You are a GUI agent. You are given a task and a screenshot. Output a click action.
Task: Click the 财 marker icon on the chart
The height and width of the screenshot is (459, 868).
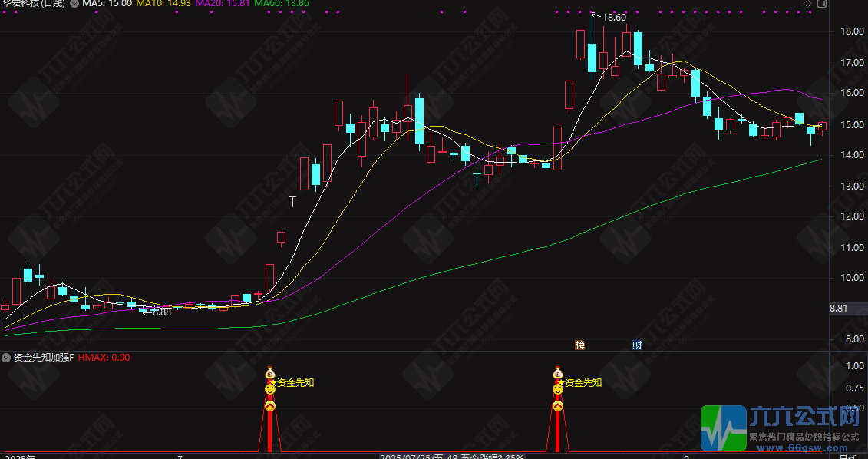tap(636, 345)
